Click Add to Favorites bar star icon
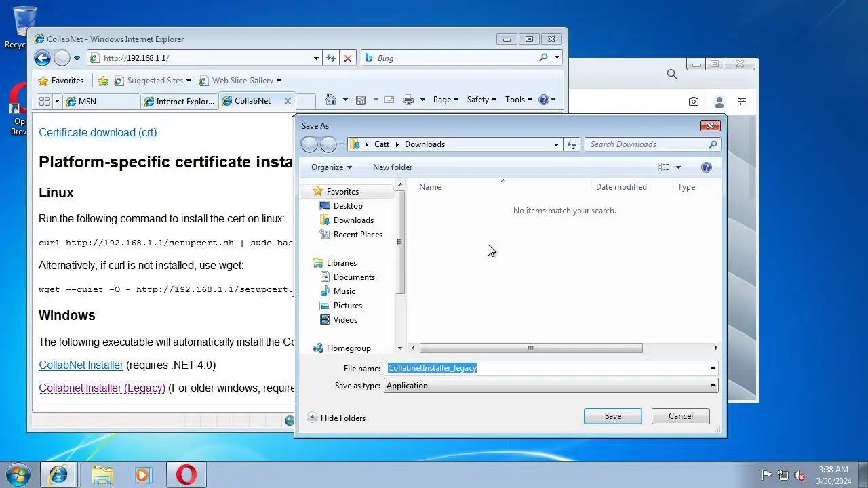Screen dimensions: 868x488 pyautogui.click(x=103, y=81)
